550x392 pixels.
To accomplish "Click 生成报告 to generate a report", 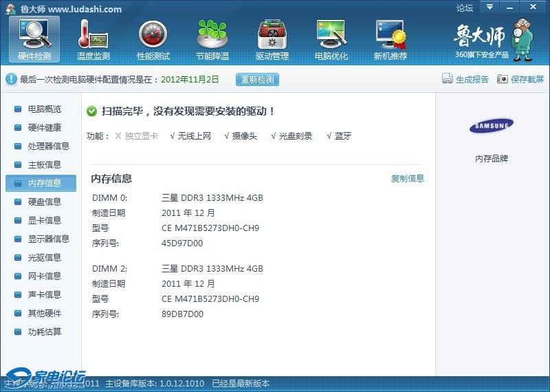I will pos(465,79).
